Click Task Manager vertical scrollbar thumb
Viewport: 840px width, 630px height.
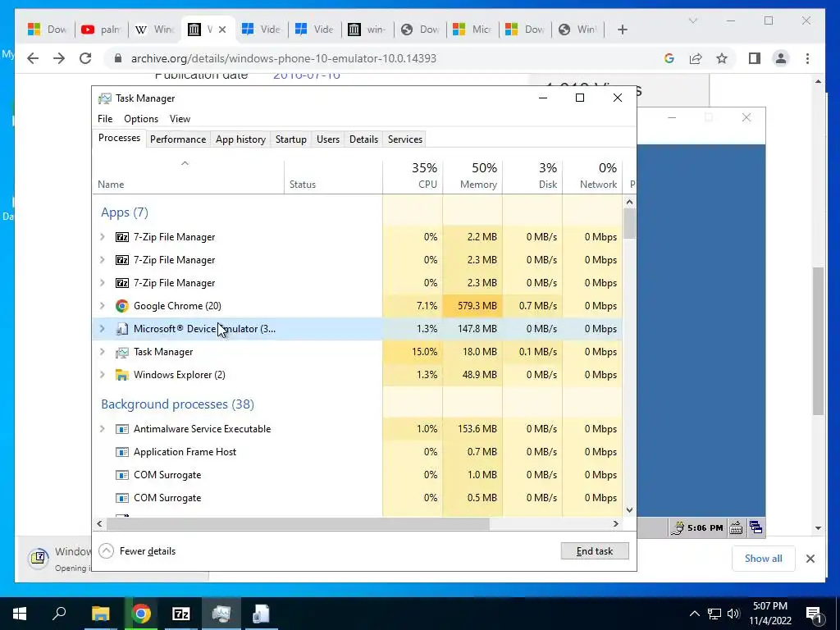(629, 224)
